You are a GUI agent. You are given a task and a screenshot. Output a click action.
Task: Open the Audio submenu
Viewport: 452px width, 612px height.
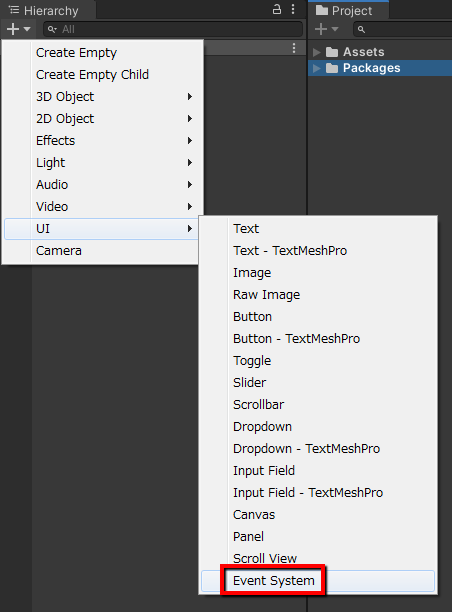102,185
